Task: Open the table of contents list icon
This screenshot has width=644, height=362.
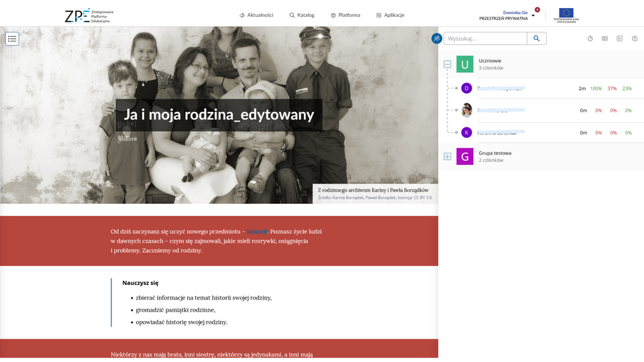Action: [x=12, y=39]
